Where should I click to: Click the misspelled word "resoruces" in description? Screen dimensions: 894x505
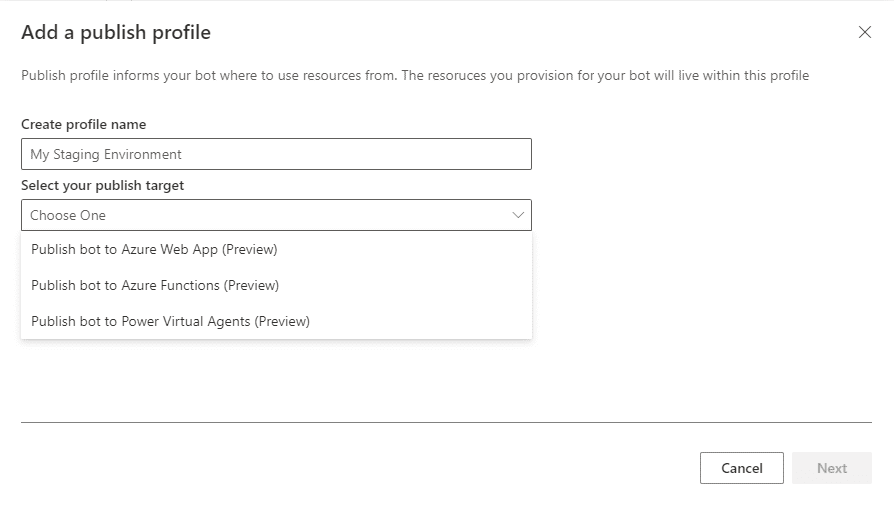coord(458,76)
